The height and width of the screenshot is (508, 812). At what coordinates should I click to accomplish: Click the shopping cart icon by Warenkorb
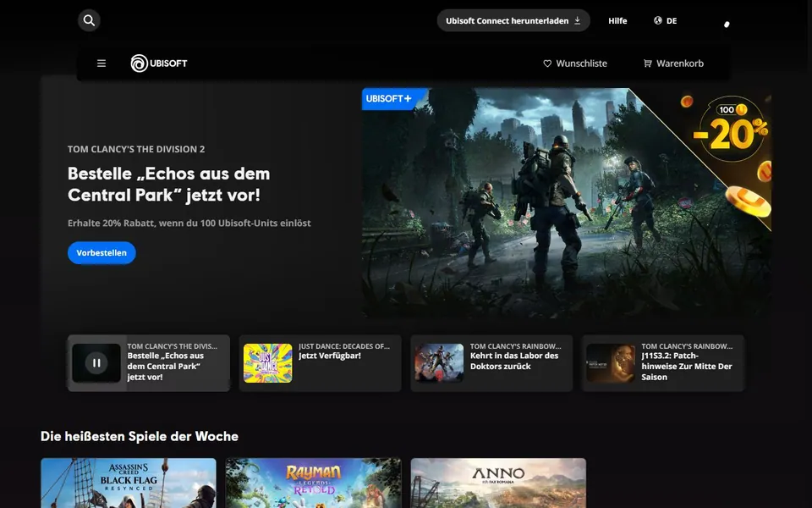pyautogui.click(x=647, y=63)
